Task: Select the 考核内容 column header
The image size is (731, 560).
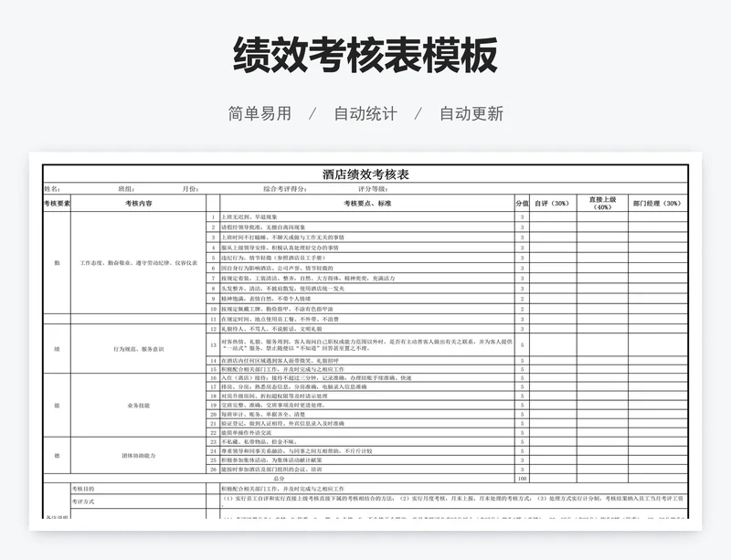Action: 139,204
